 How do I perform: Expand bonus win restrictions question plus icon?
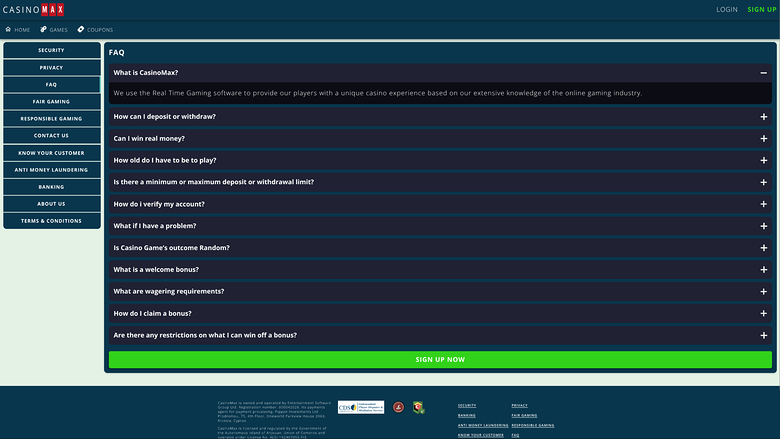click(764, 336)
